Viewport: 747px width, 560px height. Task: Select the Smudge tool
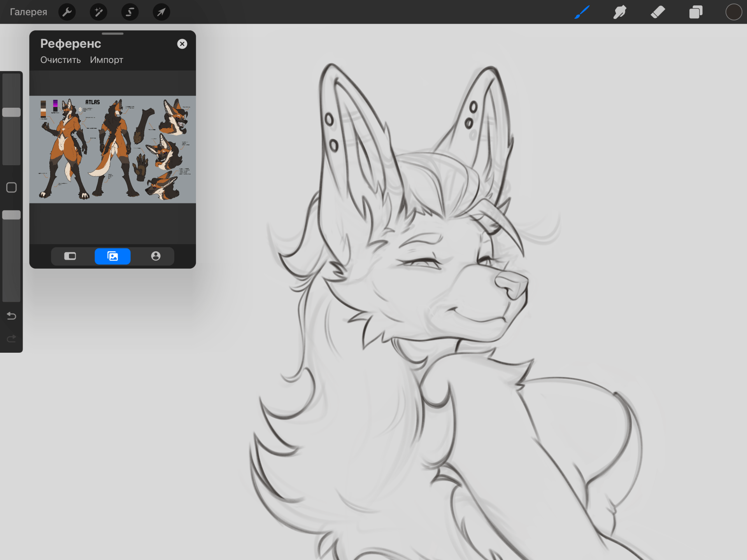620,12
